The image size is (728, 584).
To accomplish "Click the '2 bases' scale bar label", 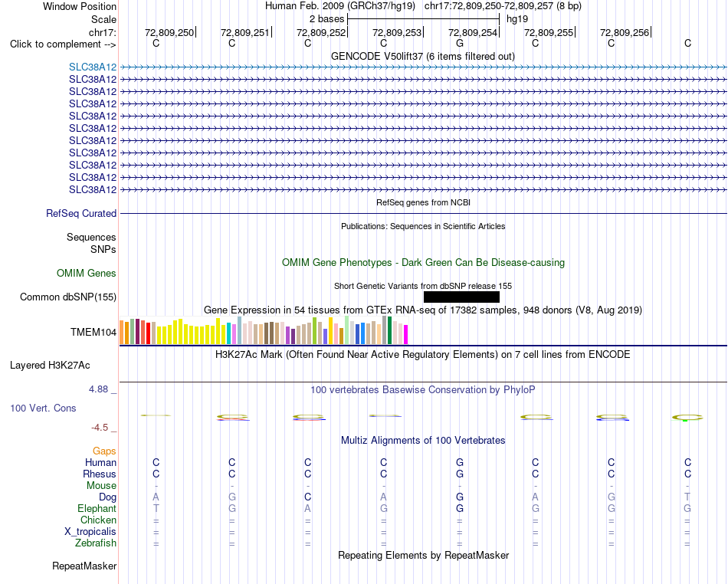I will point(327,19).
